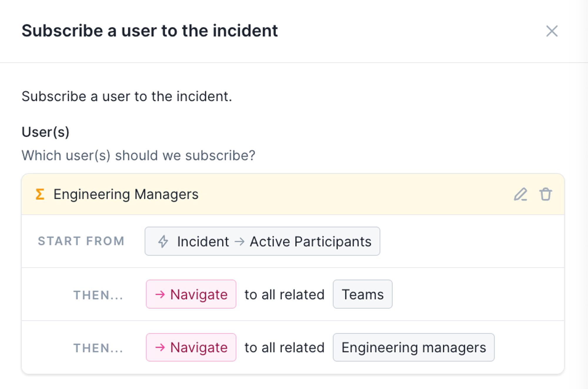Click the first THEN... step label

click(98, 295)
